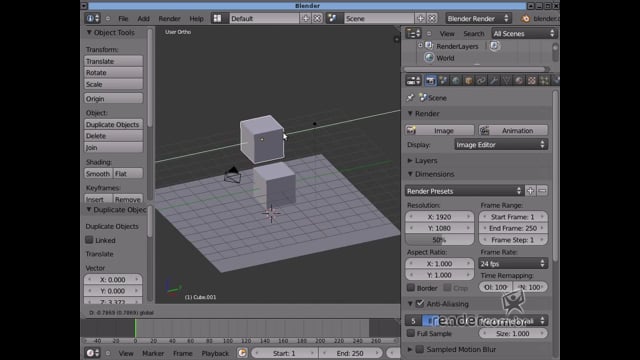The image size is (640, 360).
Task: Collapse the Info header menus toggle
Action: tap(108, 18)
